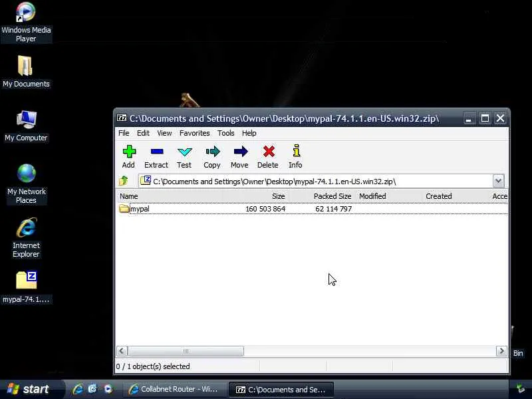The height and width of the screenshot is (399, 532).
Task: Expand the address path dropdown
Action: click(x=498, y=181)
